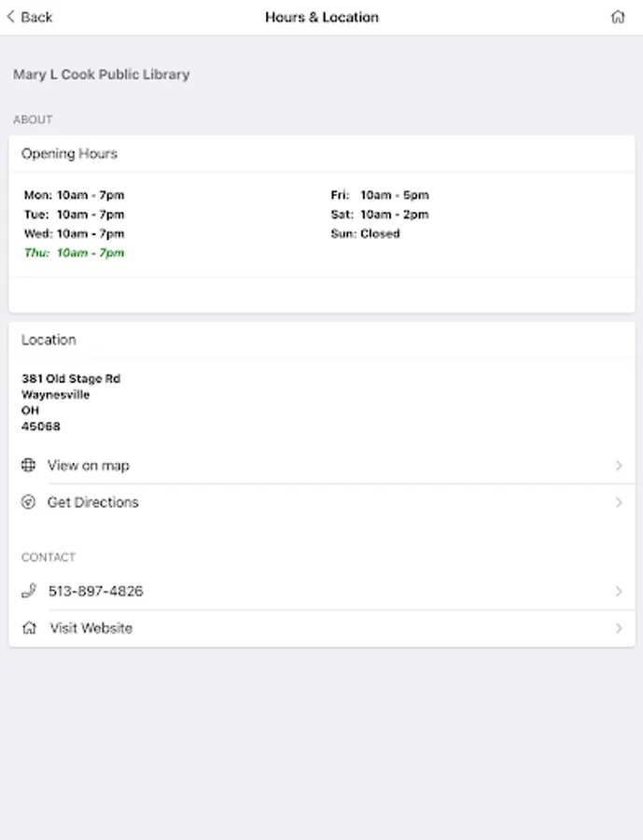The width and height of the screenshot is (643, 840).
Task: Click the globe icon beside View on map
Action: [29, 465]
